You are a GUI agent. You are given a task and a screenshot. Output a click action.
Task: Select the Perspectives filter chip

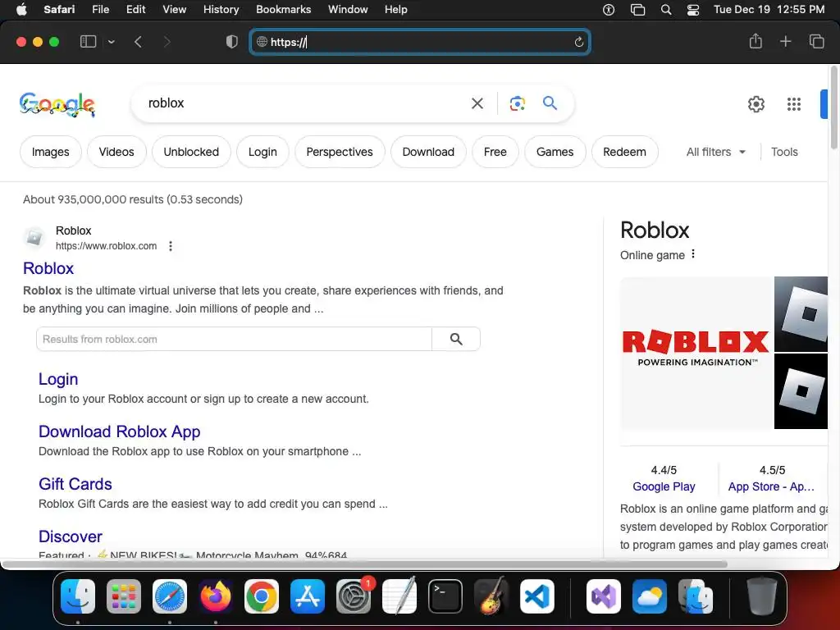click(x=340, y=152)
